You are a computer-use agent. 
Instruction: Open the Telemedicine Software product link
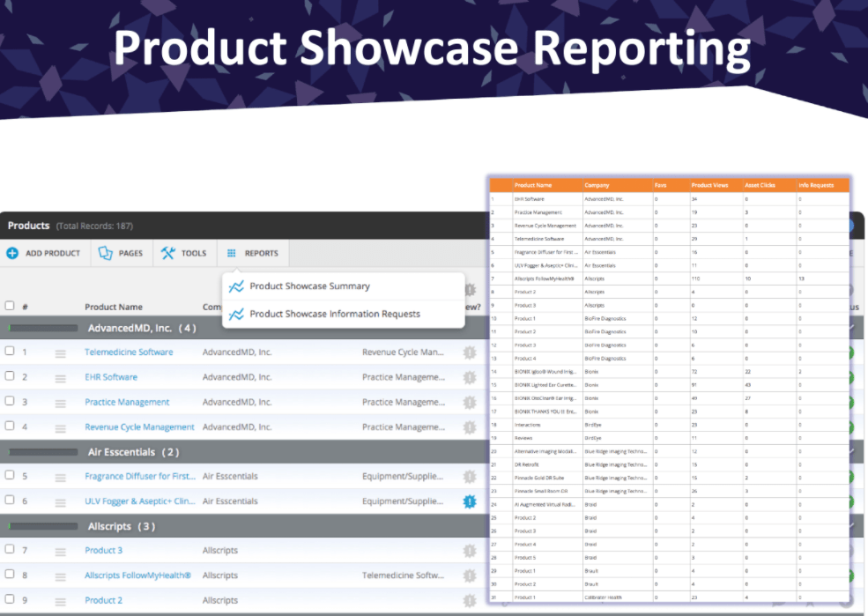coord(129,352)
